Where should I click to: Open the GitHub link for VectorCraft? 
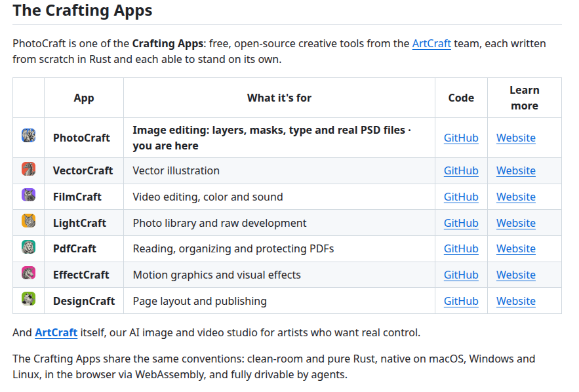(x=461, y=170)
